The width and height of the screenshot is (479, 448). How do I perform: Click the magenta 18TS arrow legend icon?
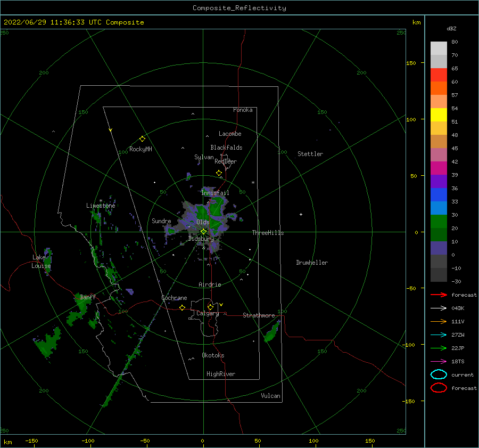coord(439,362)
